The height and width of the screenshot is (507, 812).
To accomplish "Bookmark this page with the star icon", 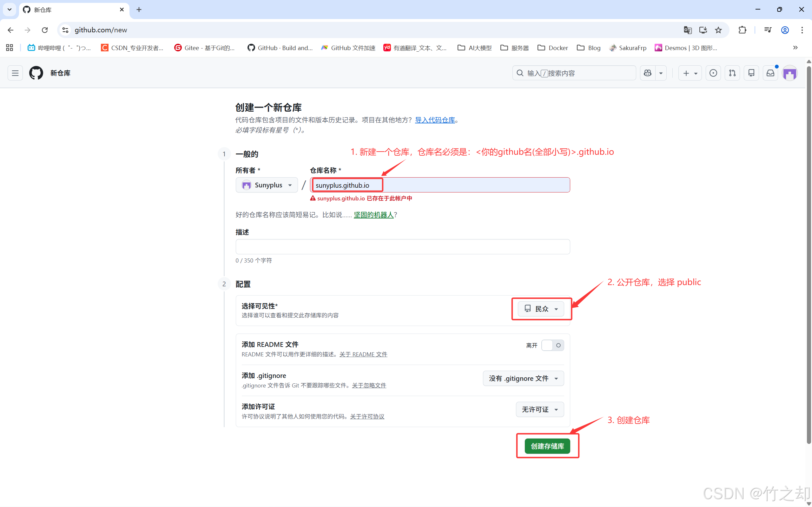I will coord(718,30).
